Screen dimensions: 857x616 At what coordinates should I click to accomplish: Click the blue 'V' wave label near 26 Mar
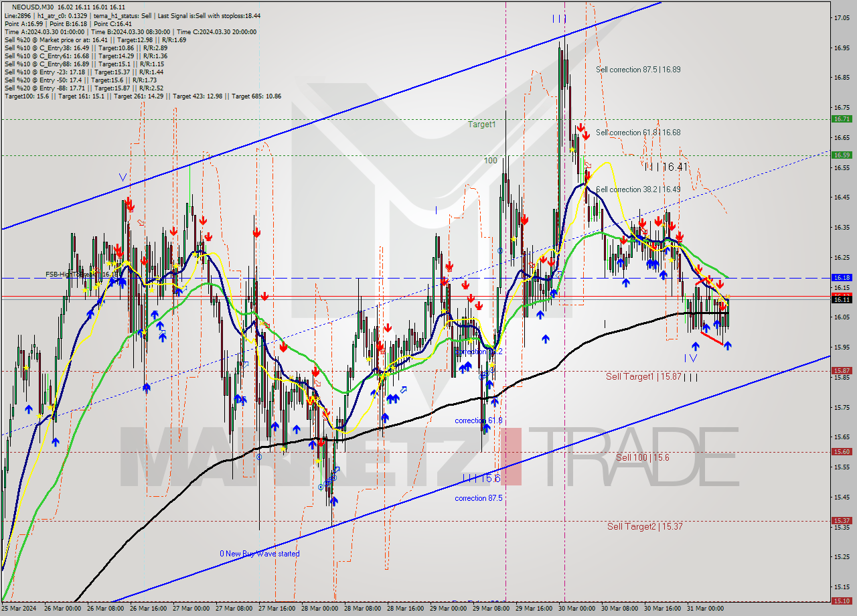(x=122, y=177)
